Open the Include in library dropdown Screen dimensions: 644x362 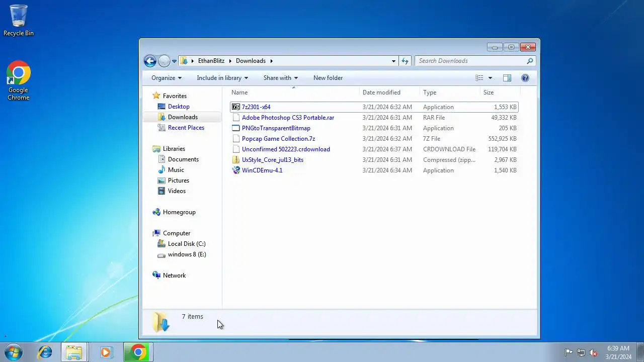pos(222,78)
